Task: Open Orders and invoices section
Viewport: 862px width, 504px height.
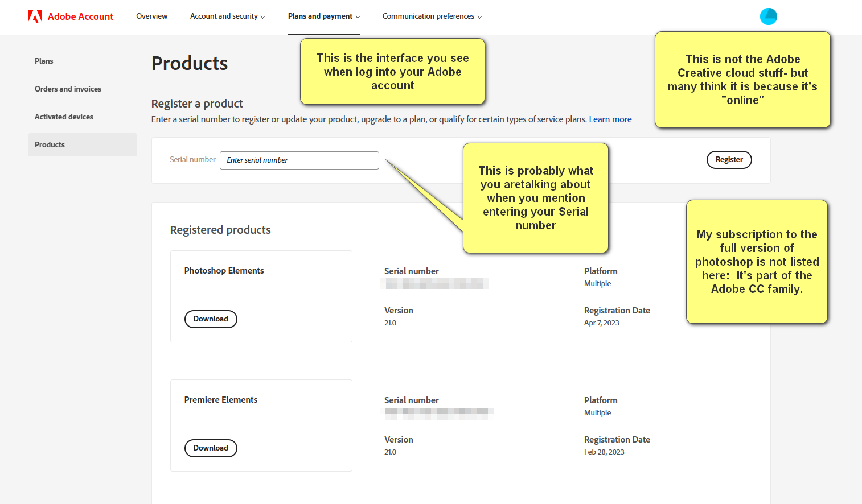Action: 68,89
